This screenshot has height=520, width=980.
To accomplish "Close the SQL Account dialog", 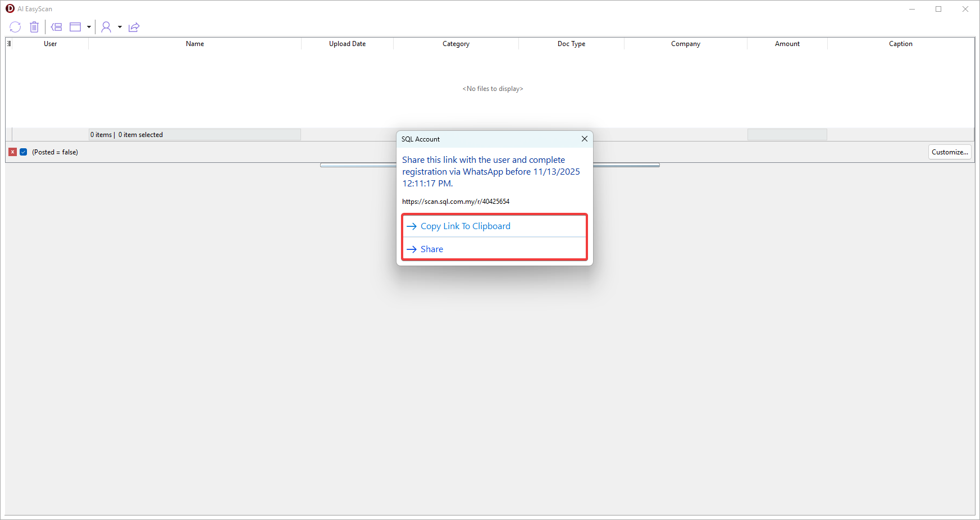I will [584, 139].
